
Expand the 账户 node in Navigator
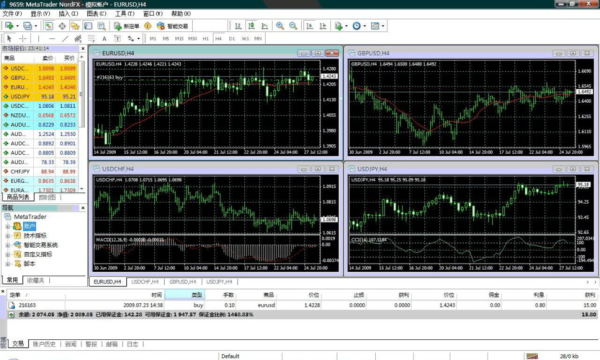7,226
